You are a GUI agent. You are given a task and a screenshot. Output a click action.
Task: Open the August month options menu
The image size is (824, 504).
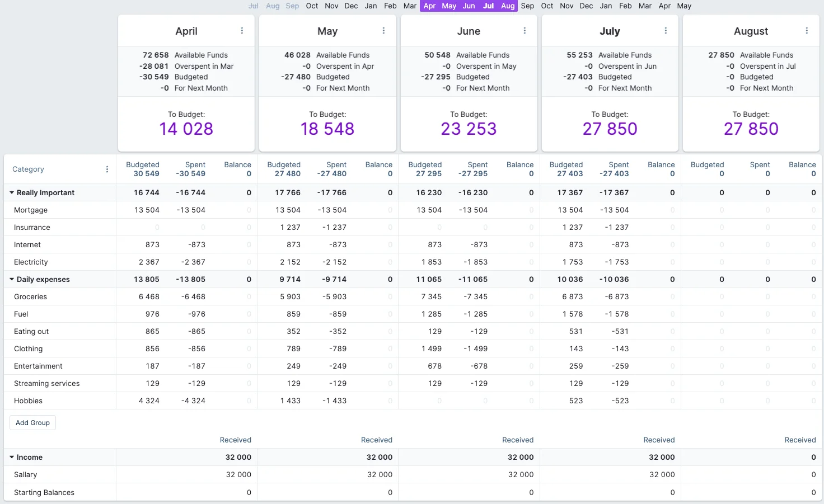pyautogui.click(x=807, y=31)
